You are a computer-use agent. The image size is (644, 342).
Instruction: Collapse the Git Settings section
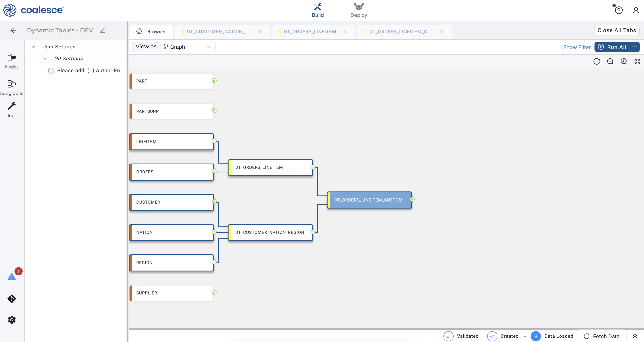(x=45, y=58)
